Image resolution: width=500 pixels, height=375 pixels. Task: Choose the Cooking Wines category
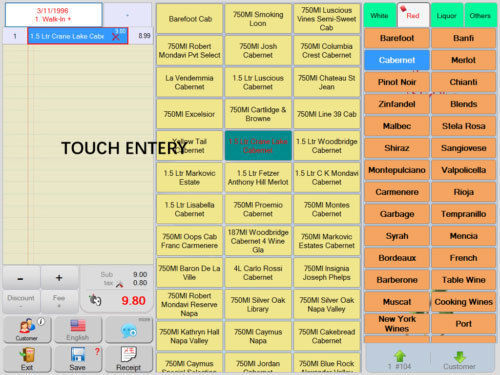coord(463,302)
